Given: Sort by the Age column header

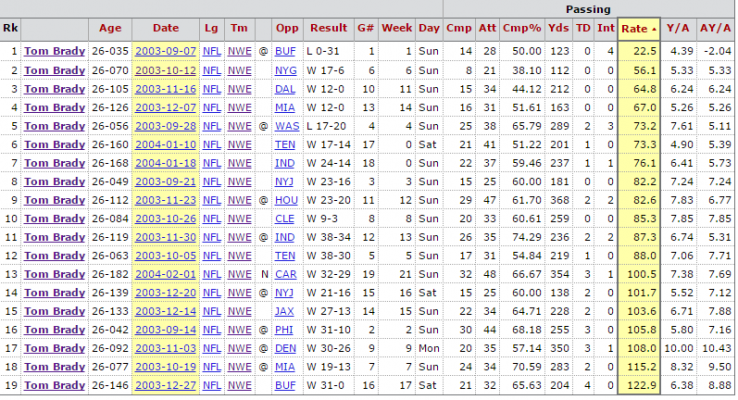Looking at the screenshot, I should coord(110,28).
